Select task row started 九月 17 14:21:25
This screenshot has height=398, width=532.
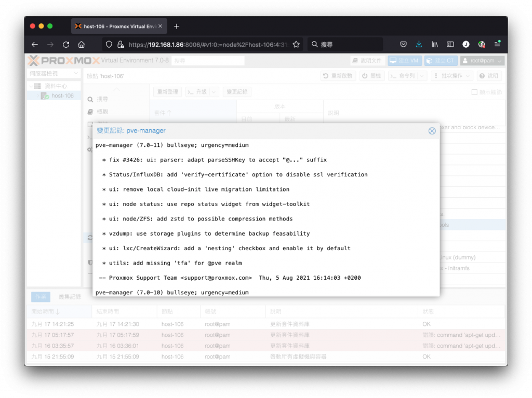[x=265, y=324]
